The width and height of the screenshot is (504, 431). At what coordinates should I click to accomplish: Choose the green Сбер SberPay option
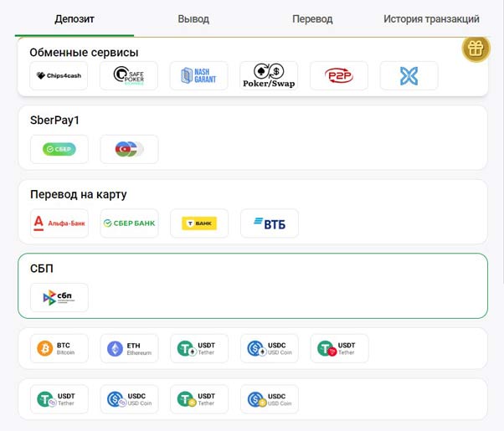click(x=59, y=149)
